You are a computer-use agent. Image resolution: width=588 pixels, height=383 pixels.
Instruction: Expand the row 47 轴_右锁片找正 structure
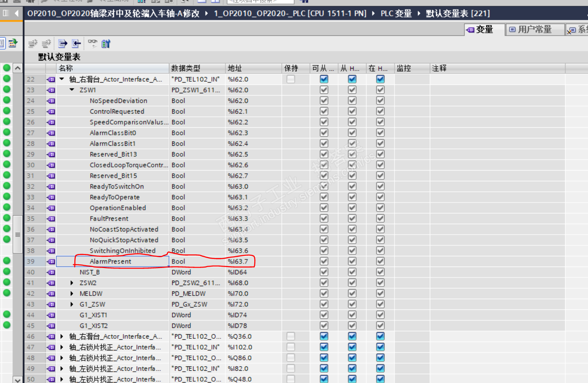click(62, 347)
